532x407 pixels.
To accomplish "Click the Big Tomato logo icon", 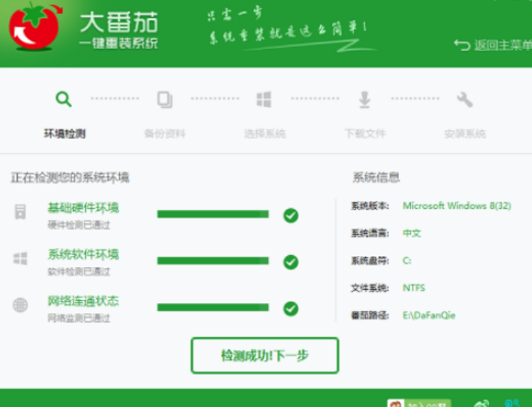I will click(35, 29).
